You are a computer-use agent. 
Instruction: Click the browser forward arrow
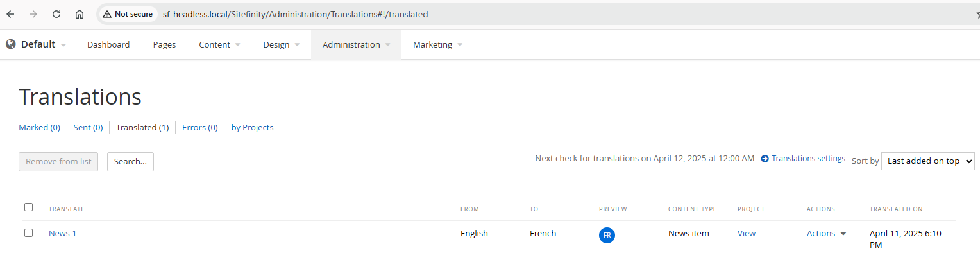pyautogui.click(x=33, y=14)
